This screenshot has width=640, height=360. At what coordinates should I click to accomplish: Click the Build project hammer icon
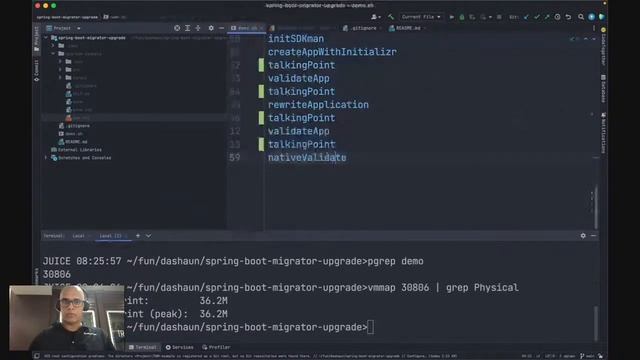click(391, 17)
